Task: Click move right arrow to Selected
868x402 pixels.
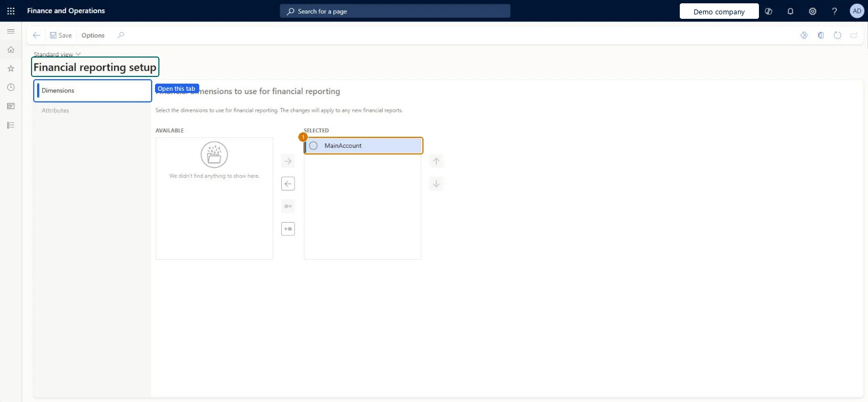Action: click(288, 162)
